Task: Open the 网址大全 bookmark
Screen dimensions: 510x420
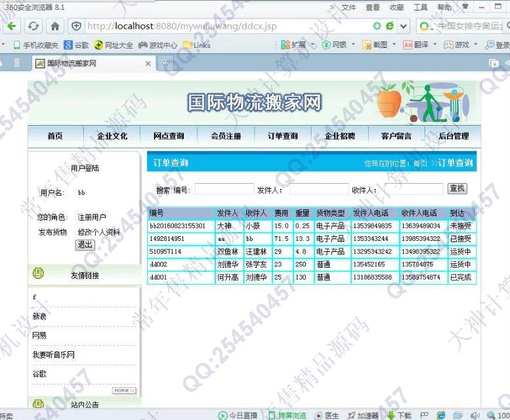Action: point(114,45)
